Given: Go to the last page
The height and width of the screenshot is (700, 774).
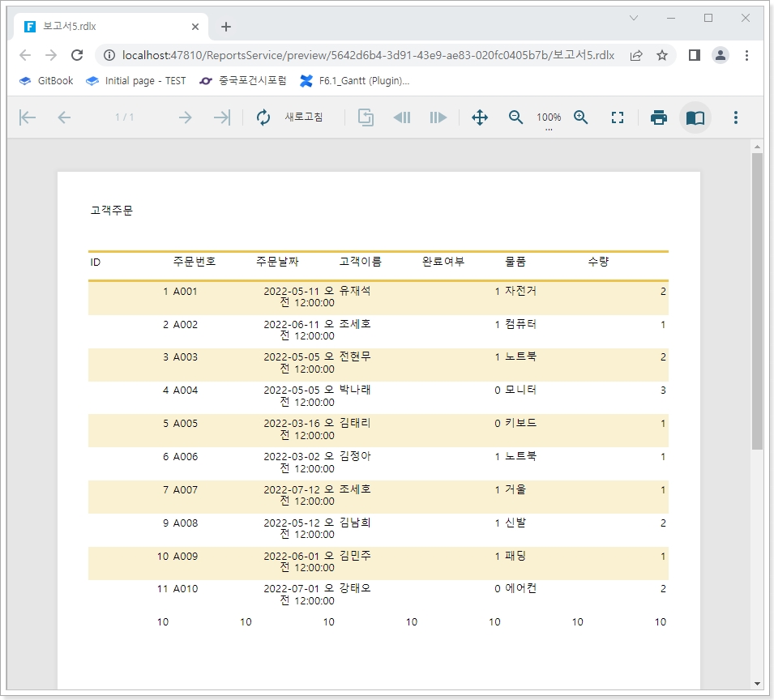Looking at the screenshot, I should [221, 117].
